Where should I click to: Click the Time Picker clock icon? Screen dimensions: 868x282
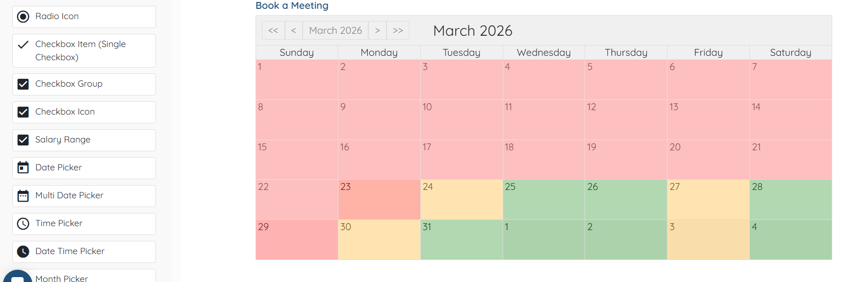pos(23,224)
